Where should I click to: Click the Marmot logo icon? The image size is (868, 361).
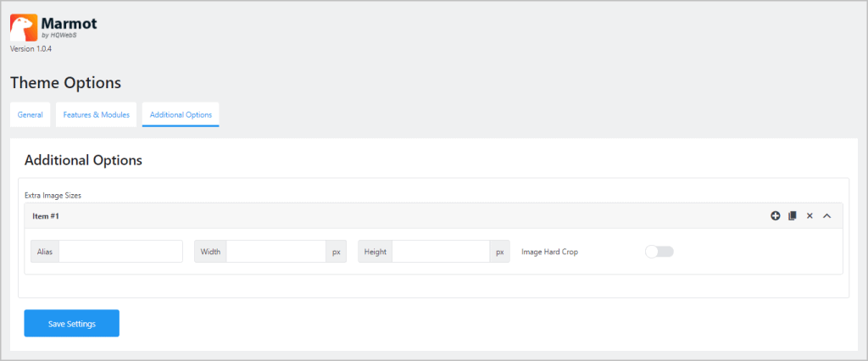point(23,26)
